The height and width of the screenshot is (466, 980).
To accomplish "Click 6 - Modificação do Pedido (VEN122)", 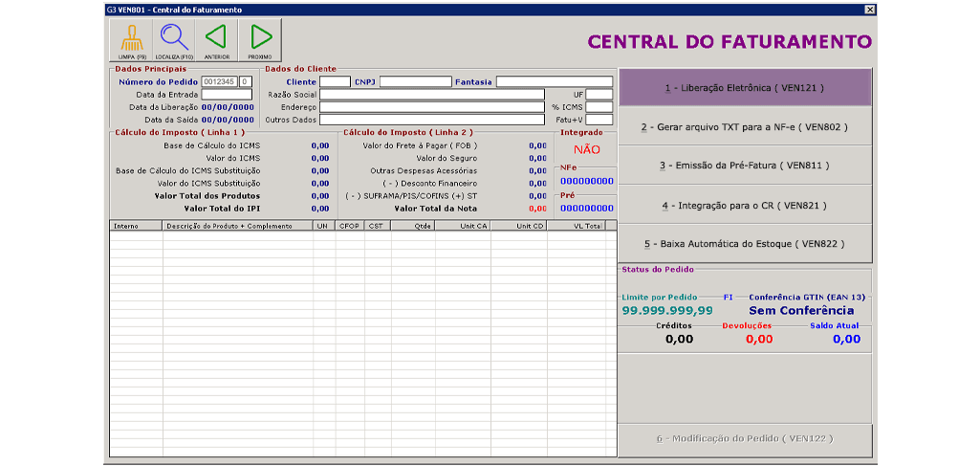I will coord(745,439).
